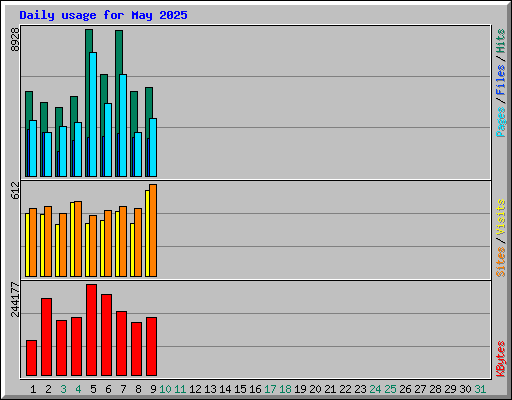Screen dimensions: 512x400
Task: Click day 9 on the x-axis
Action: [153, 389]
